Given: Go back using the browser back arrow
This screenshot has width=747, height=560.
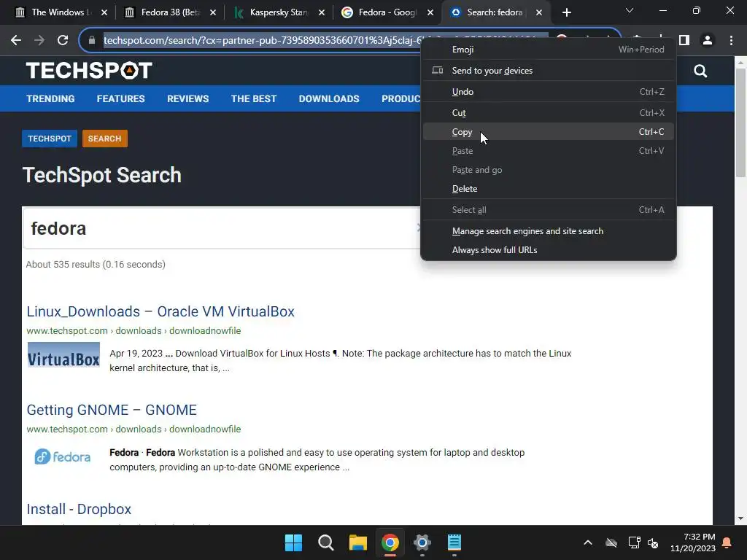Looking at the screenshot, I should tap(16, 41).
